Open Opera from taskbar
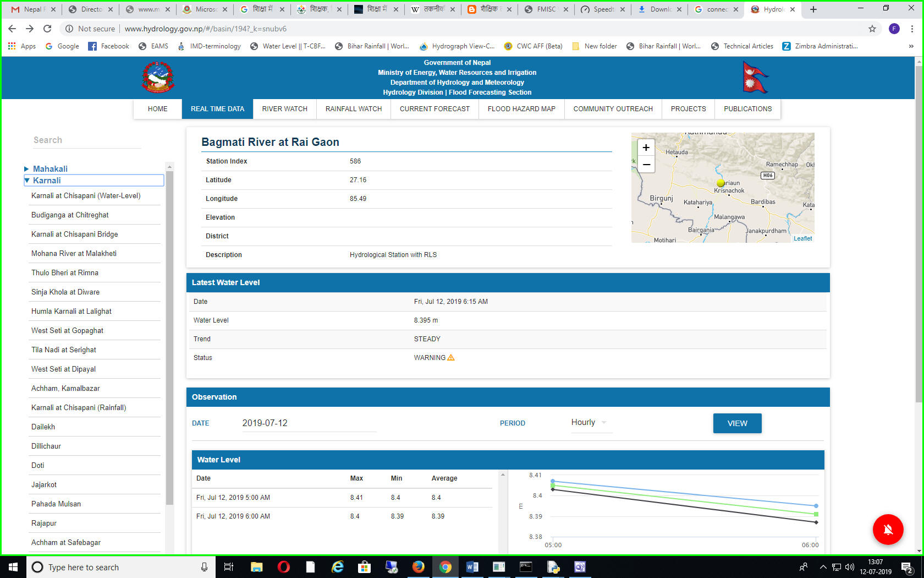Image resolution: width=924 pixels, height=578 pixels. coord(284,567)
